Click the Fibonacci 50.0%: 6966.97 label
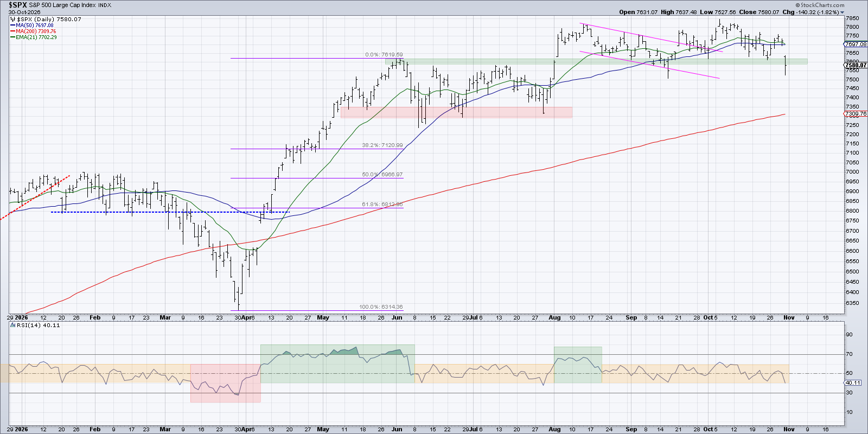The width and height of the screenshot is (868, 434). tap(382, 175)
